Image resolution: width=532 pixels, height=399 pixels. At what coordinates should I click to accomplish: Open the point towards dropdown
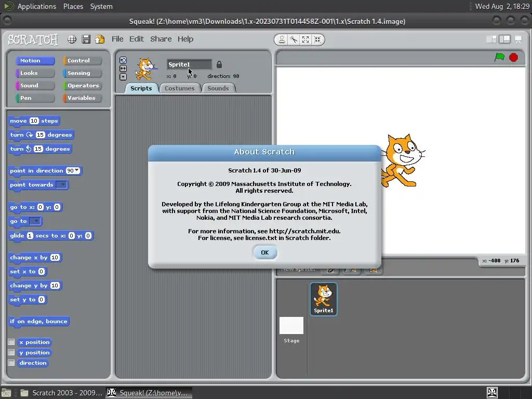[x=61, y=184]
